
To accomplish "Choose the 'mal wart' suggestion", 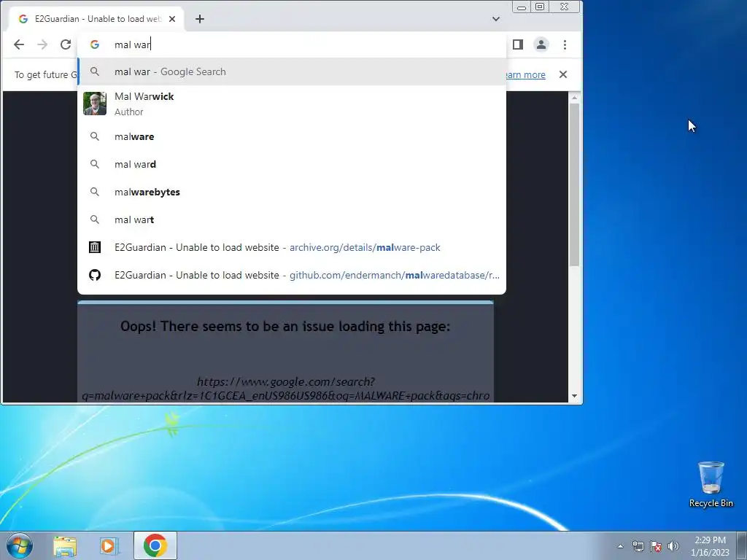I will tap(292, 219).
